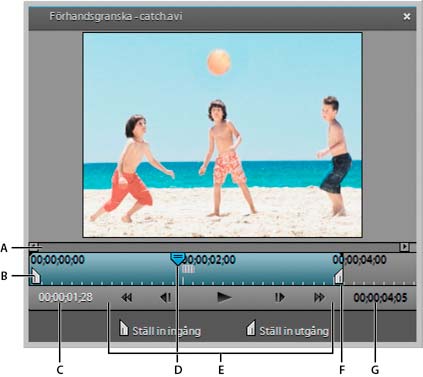Select the in point handle on timeline
The image size is (423, 377).
tap(36, 277)
